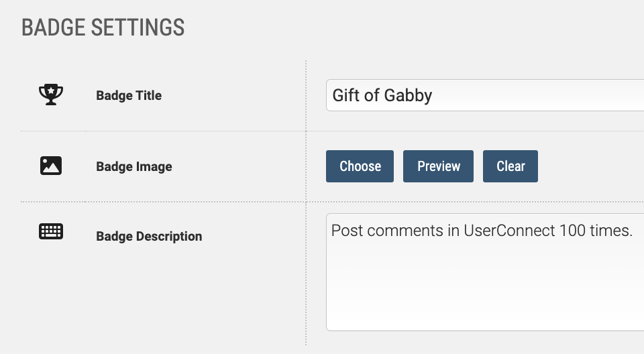This screenshot has width=644, height=354.
Task: Click the BADGE SETTINGS heading
Action: 103,27
